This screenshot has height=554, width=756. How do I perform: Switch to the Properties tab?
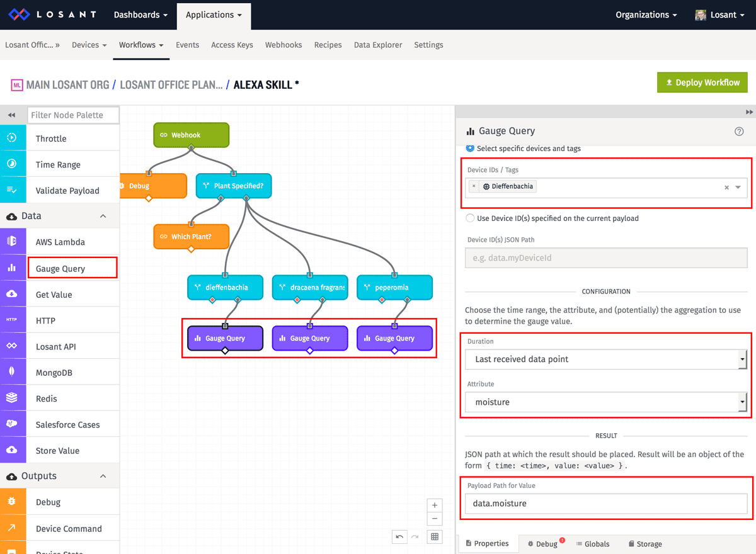[487, 543]
